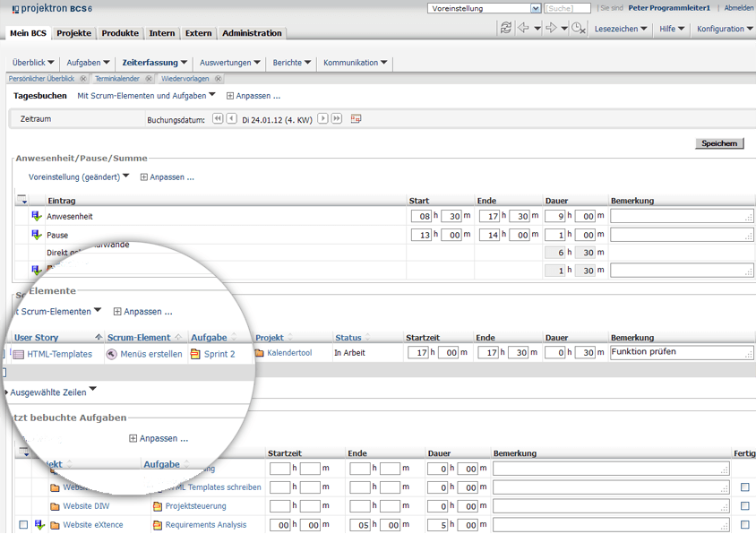
Task: Click the refresh page icon
Action: point(506,29)
